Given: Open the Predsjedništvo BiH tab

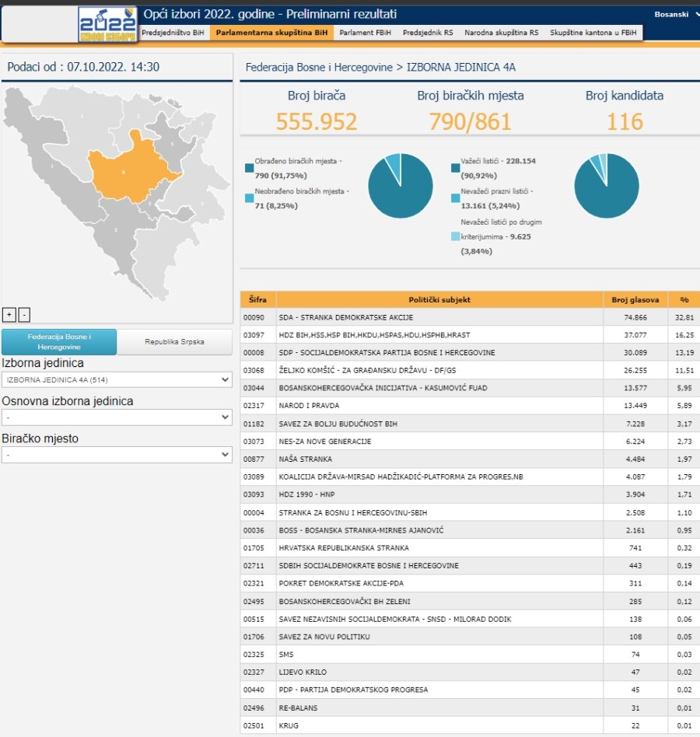Looking at the screenshot, I should click(173, 33).
